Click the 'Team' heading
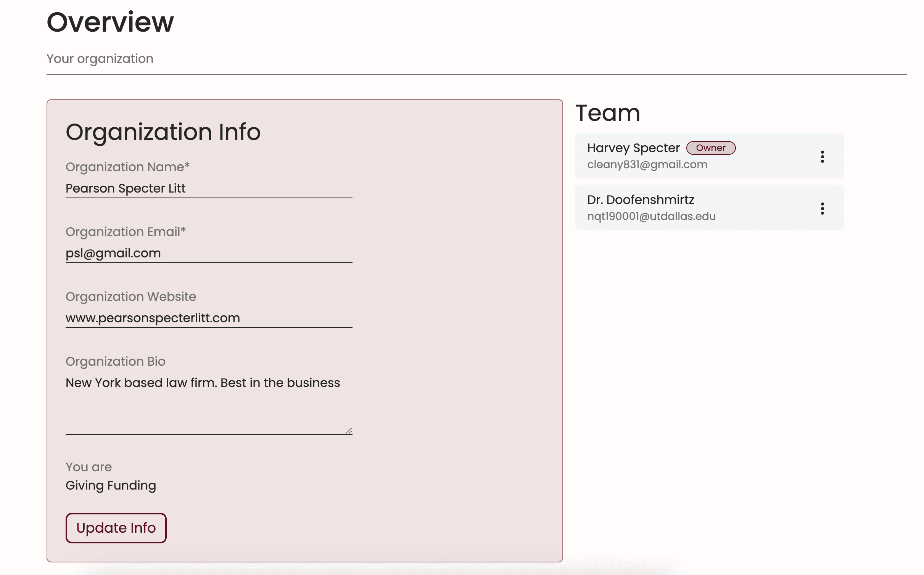 tap(608, 113)
